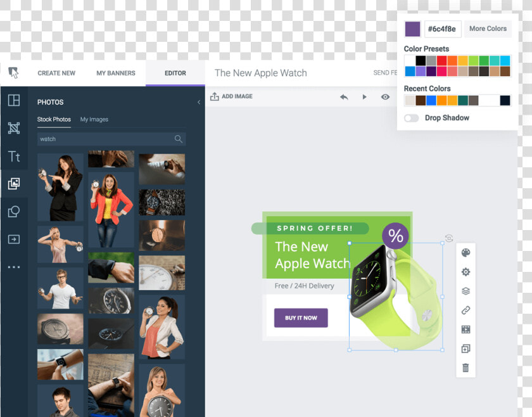Open animation options film icon
532x417 pixels.
pyautogui.click(x=466, y=330)
